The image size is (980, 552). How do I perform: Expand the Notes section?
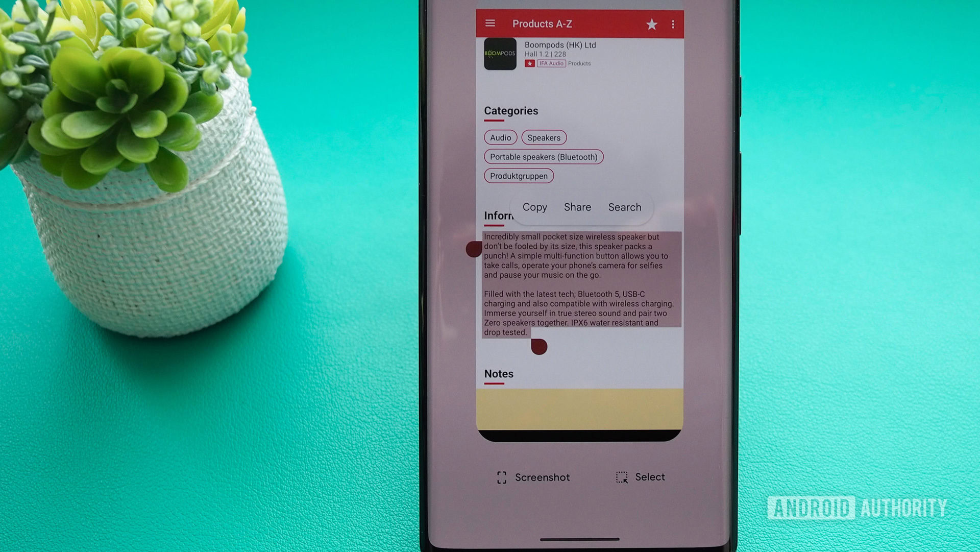pyautogui.click(x=499, y=374)
